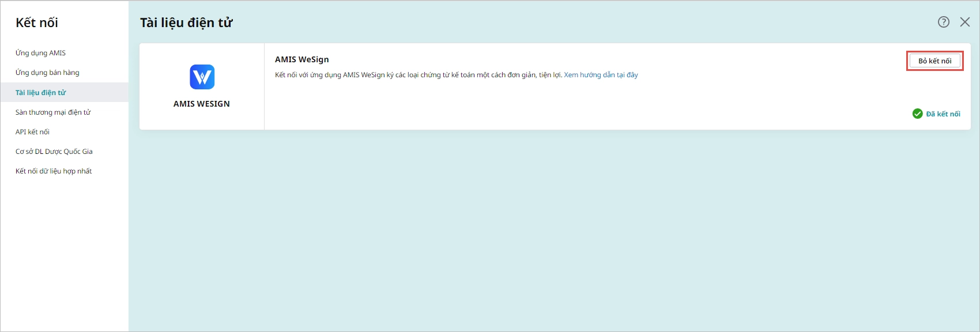980x332 pixels.
Task: Click the AMIS WeSign card title
Action: pyautogui.click(x=302, y=59)
